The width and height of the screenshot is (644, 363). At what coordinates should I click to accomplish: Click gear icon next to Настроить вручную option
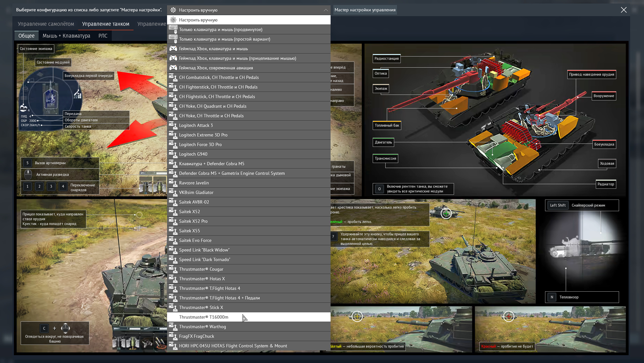tap(173, 20)
